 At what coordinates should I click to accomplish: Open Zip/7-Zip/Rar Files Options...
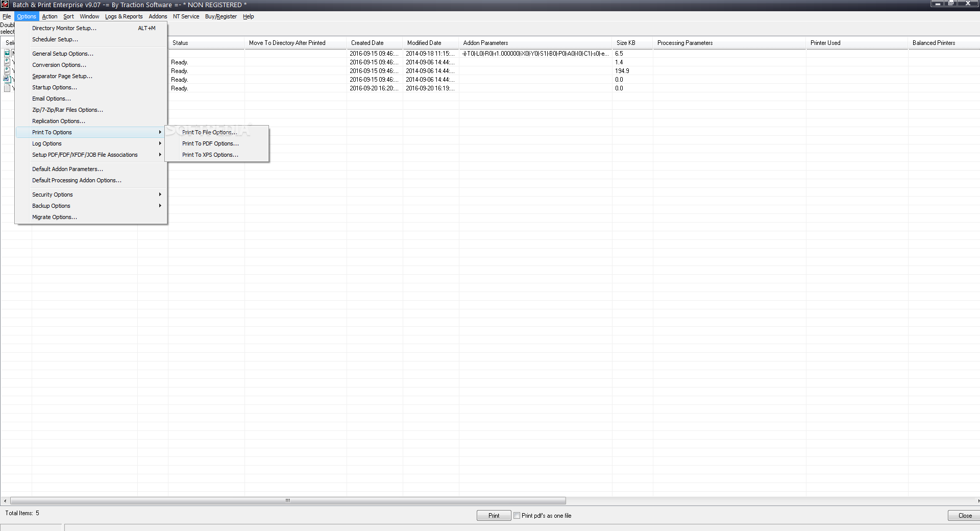click(91, 110)
